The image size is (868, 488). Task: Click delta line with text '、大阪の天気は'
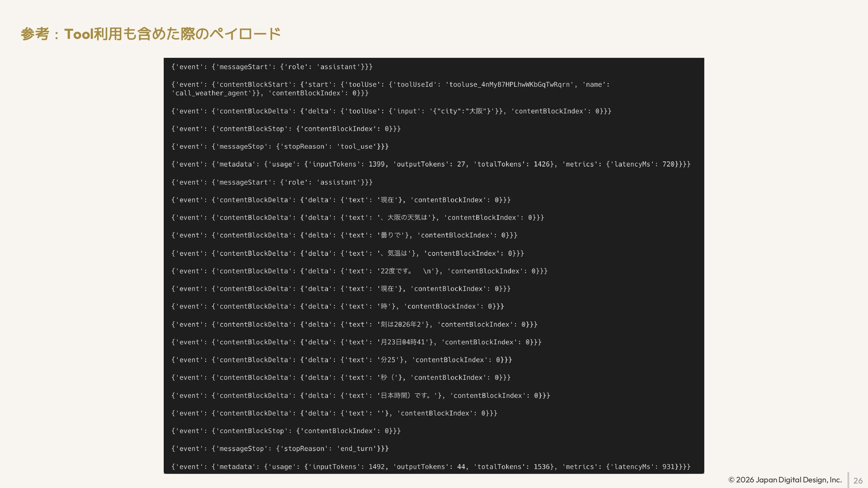357,218
